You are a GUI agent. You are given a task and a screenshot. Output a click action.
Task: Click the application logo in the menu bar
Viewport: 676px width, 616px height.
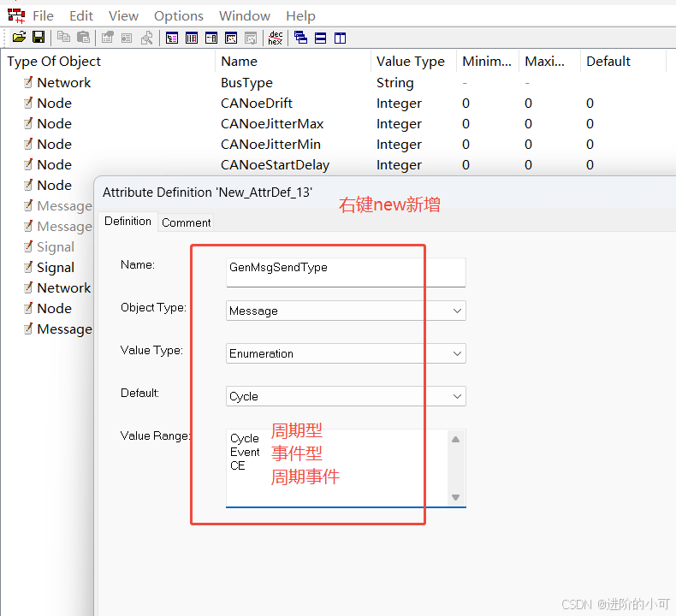[16, 16]
